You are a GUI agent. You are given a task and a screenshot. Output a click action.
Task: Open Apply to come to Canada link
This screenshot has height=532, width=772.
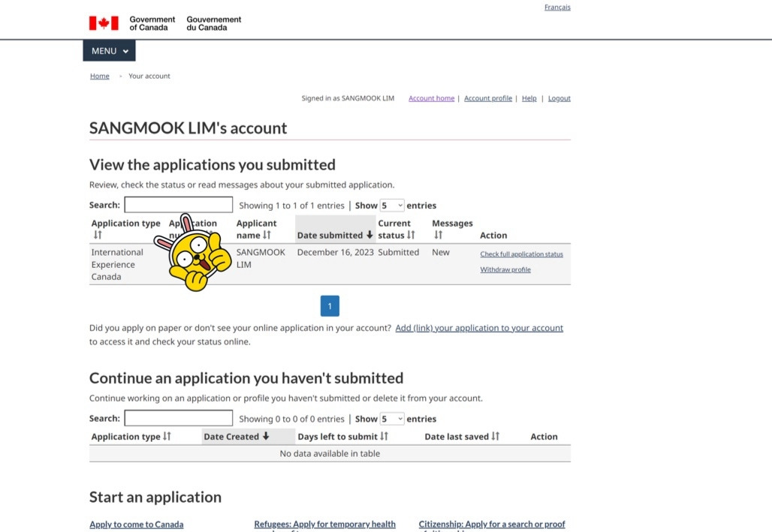pyautogui.click(x=137, y=524)
